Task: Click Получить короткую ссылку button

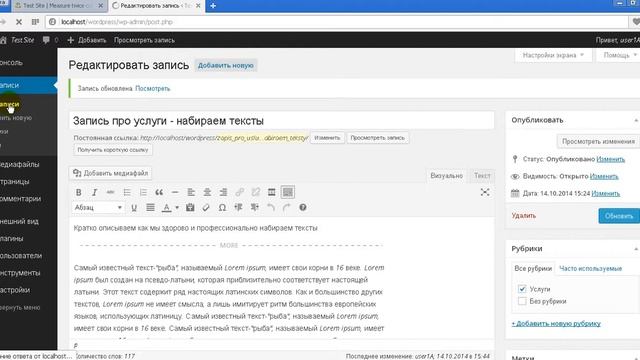Action: (x=113, y=150)
